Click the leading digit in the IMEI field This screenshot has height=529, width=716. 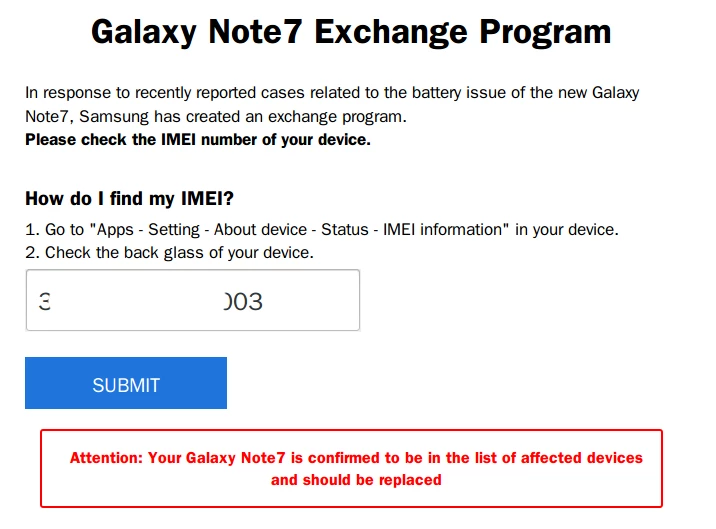pyautogui.click(x=44, y=301)
